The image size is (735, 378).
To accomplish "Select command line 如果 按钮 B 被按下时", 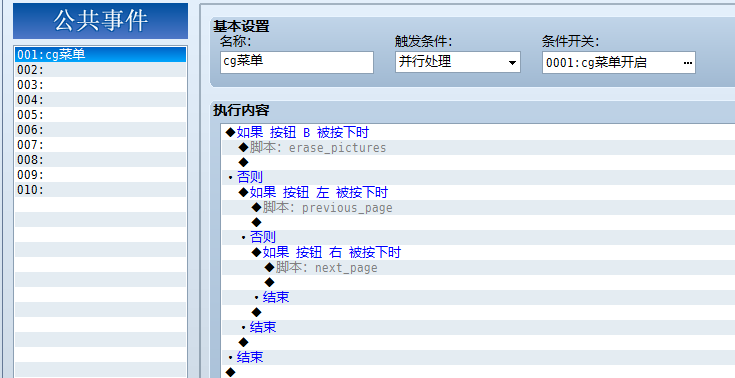I will [478, 132].
